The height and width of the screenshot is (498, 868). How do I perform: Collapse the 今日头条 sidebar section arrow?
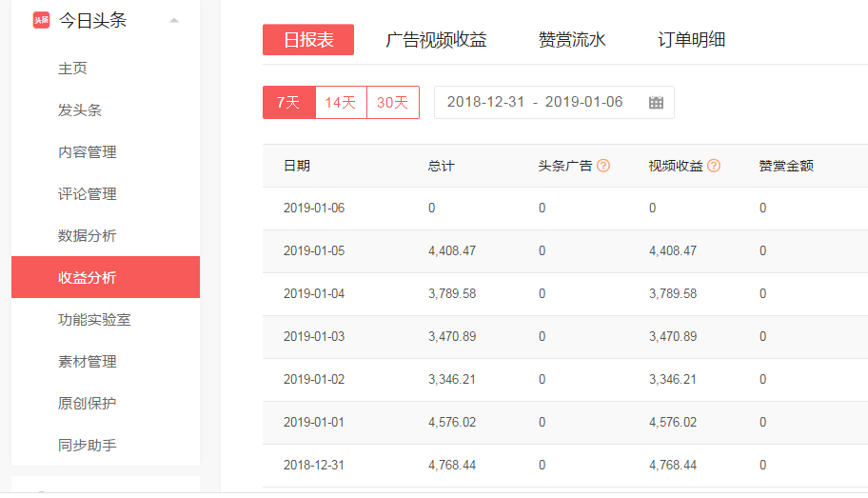[174, 21]
